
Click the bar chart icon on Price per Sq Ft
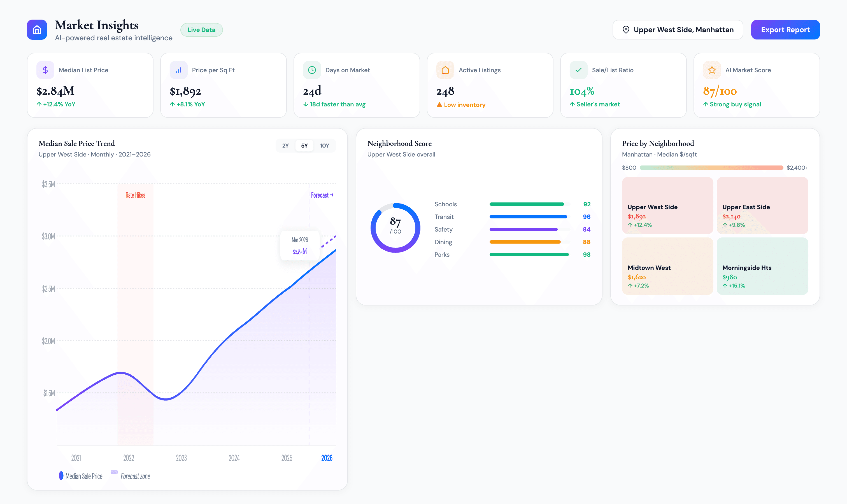(178, 70)
